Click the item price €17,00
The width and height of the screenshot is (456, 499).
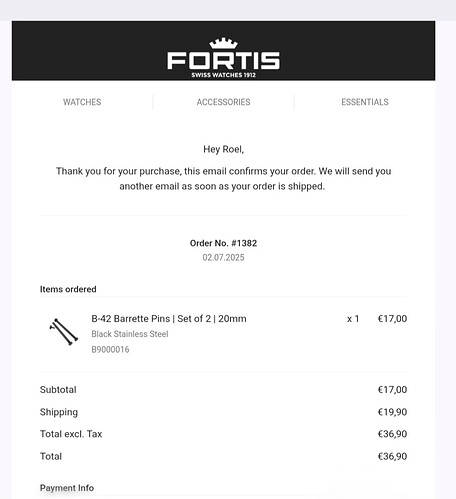[x=392, y=319]
